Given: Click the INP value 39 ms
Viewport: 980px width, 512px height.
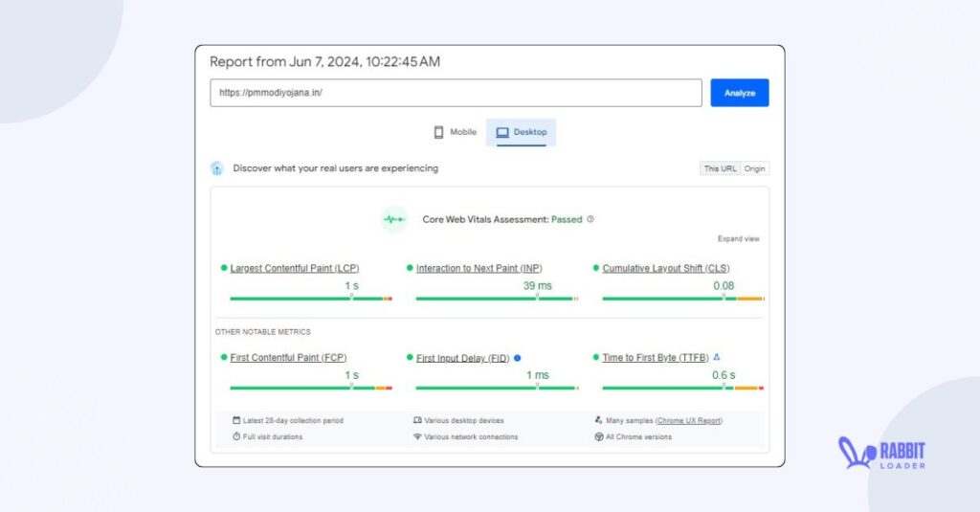Looking at the screenshot, I should pyautogui.click(x=538, y=286).
